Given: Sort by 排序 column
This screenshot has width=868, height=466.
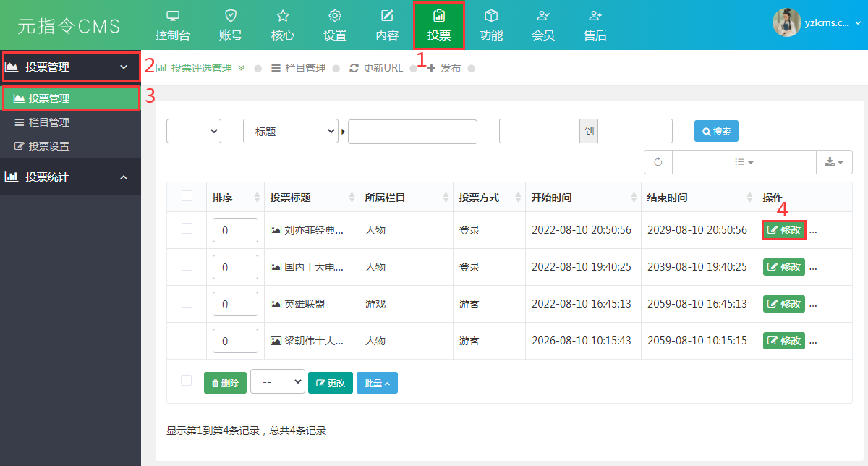Looking at the screenshot, I should pyautogui.click(x=235, y=198).
